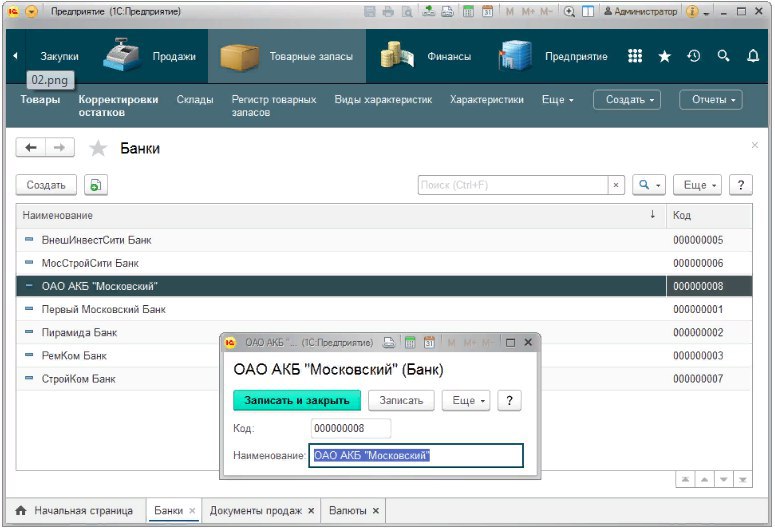Open the calendar icon in the title bar

click(488, 11)
